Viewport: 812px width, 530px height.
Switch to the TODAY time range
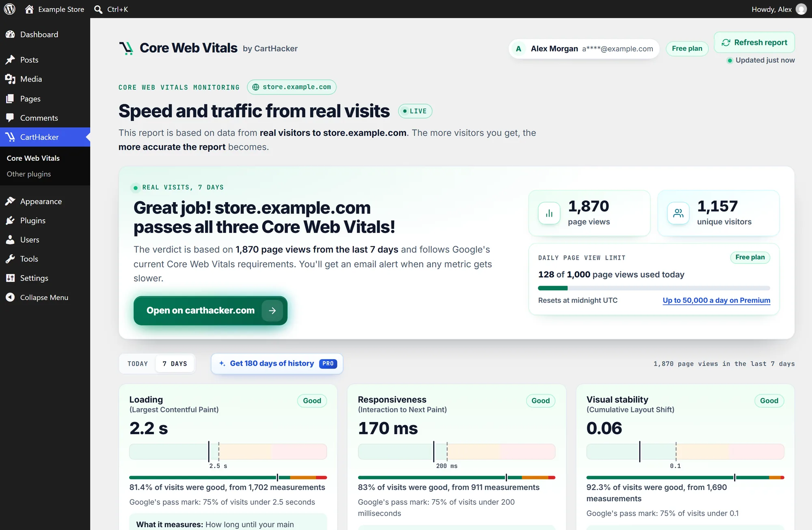(x=138, y=364)
